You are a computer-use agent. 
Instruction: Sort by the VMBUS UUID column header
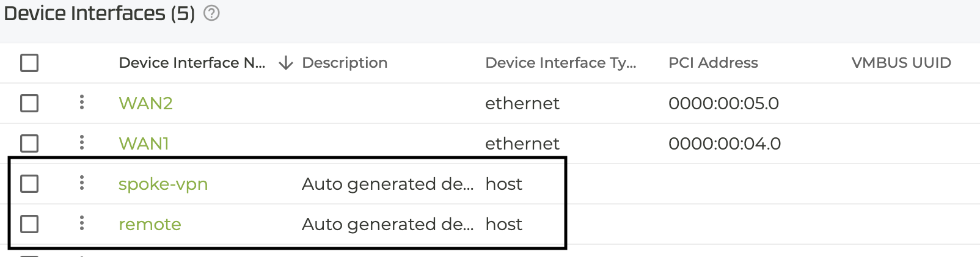coord(901,63)
